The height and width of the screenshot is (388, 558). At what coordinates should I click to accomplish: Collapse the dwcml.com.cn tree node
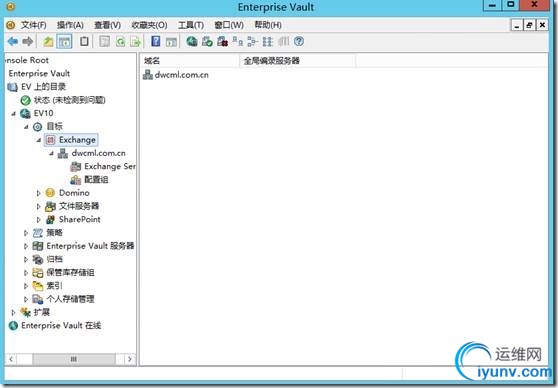coord(52,153)
